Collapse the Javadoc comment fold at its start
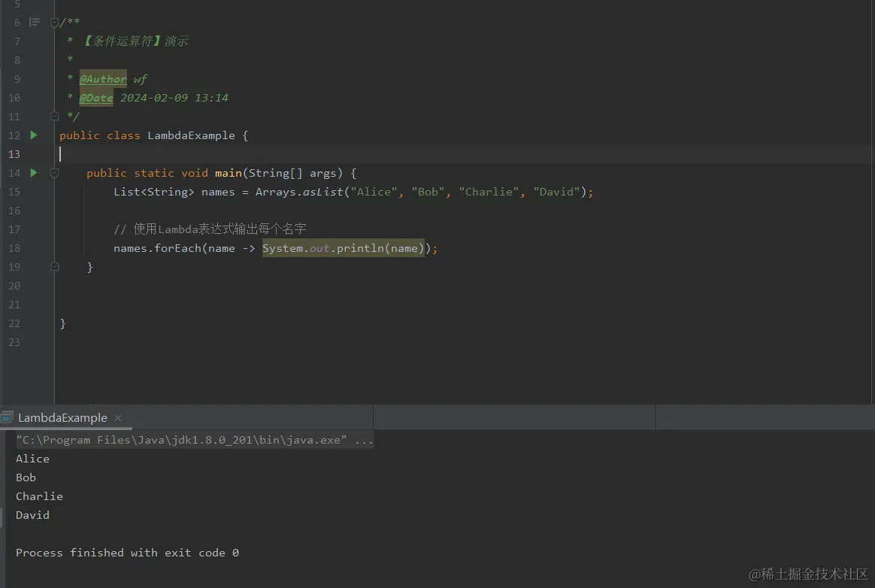The height and width of the screenshot is (588, 875). [54, 23]
